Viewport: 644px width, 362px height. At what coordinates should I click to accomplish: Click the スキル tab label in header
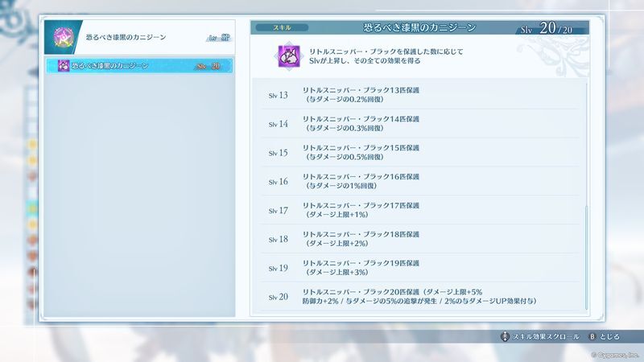[x=282, y=27]
